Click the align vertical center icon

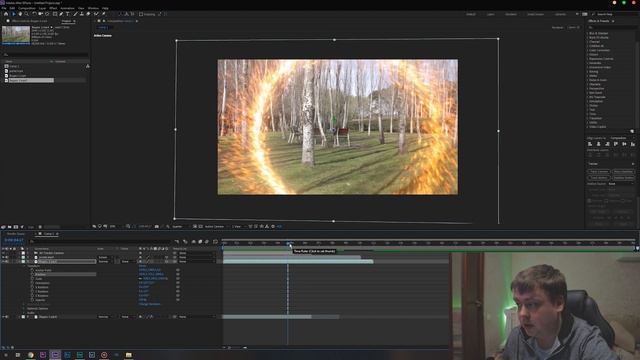coord(624,144)
